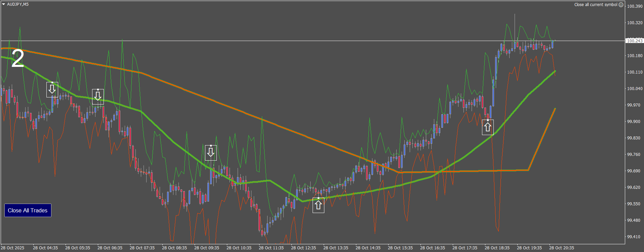This screenshot has width=644, height=252.
Task: Click the '28 Oct 2025' date label
Action: 12,248
